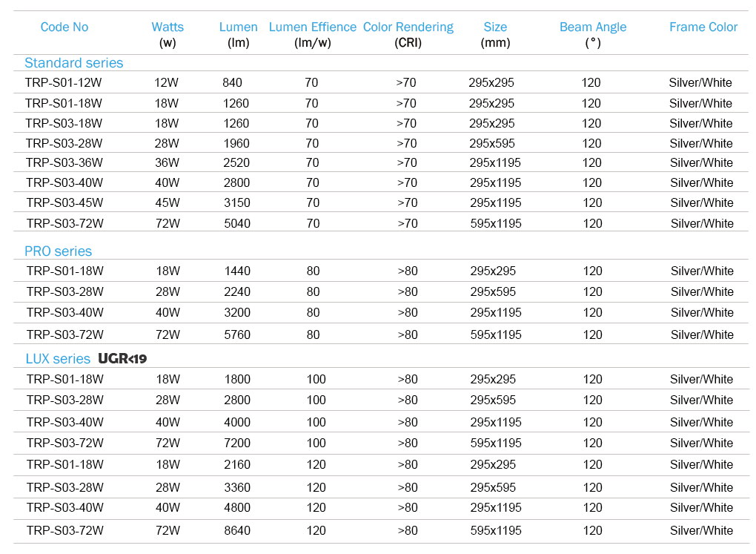
Task: Click the "LUX series" section heading
Action: click(58, 358)
